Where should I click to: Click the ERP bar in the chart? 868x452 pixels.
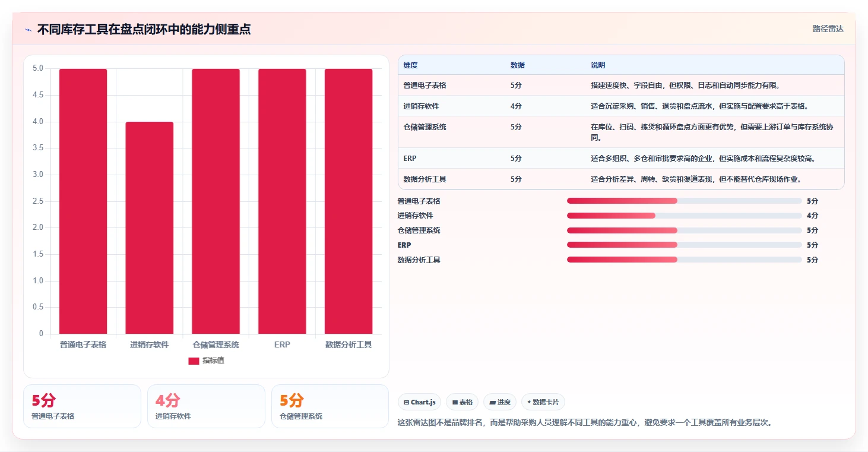[x=282, y=201]
